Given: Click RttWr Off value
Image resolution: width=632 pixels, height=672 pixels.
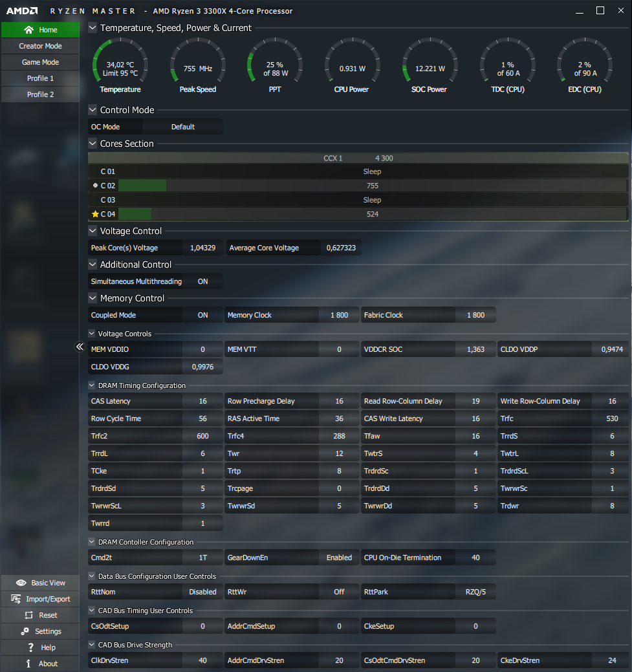Looking at the screenshot, I should point(339,592).
